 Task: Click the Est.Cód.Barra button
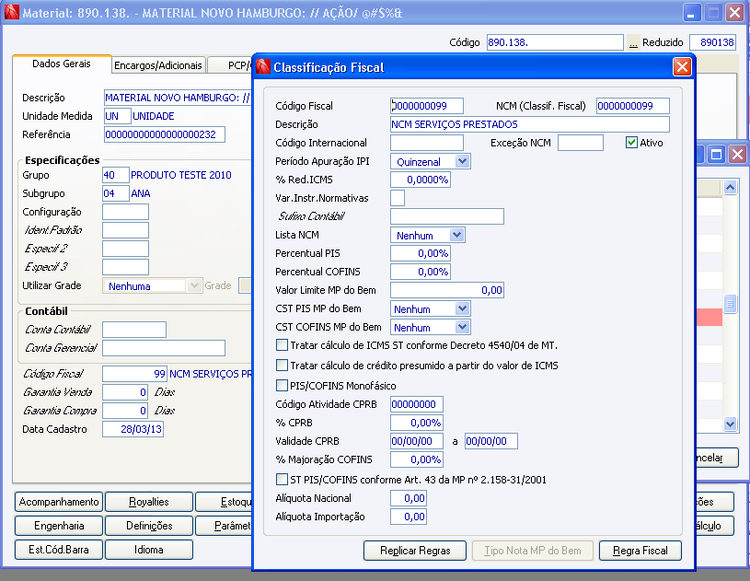coord(59,549)
